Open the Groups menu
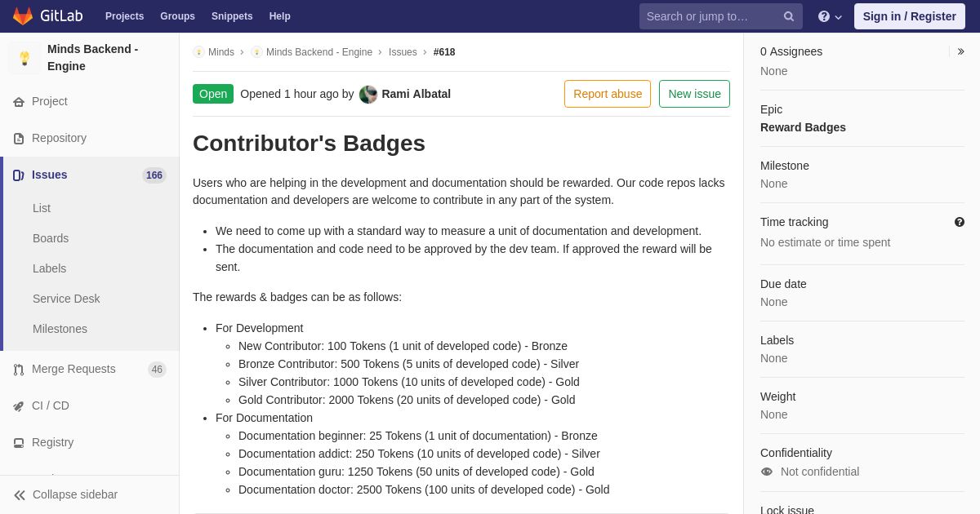The height and width of the screenshot is (514, 980). point(177,16)
